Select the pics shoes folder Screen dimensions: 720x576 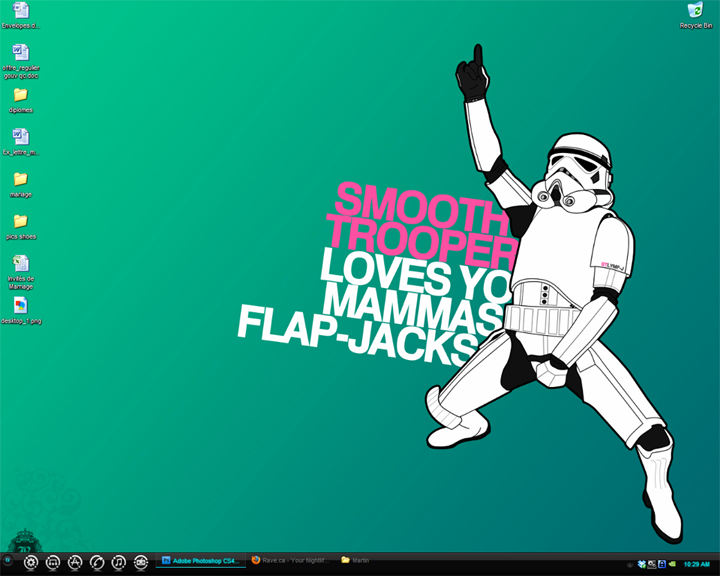[21, 227]
